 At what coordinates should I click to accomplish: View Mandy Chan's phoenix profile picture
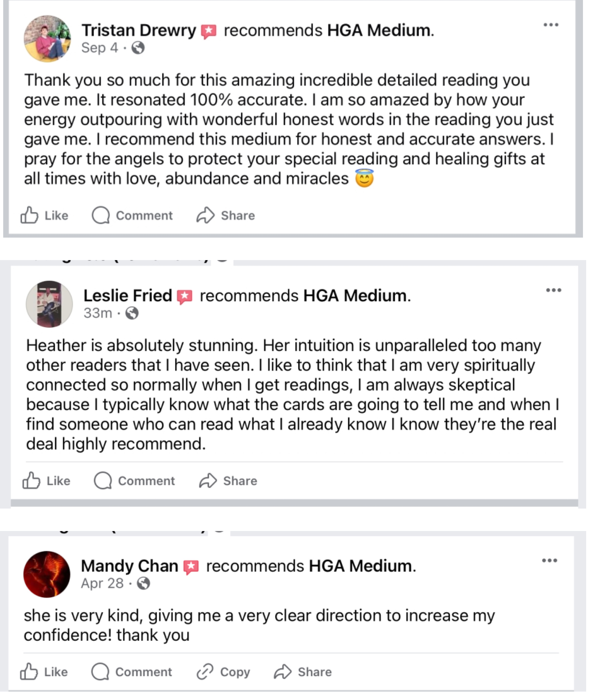click(x=47, y=574)
